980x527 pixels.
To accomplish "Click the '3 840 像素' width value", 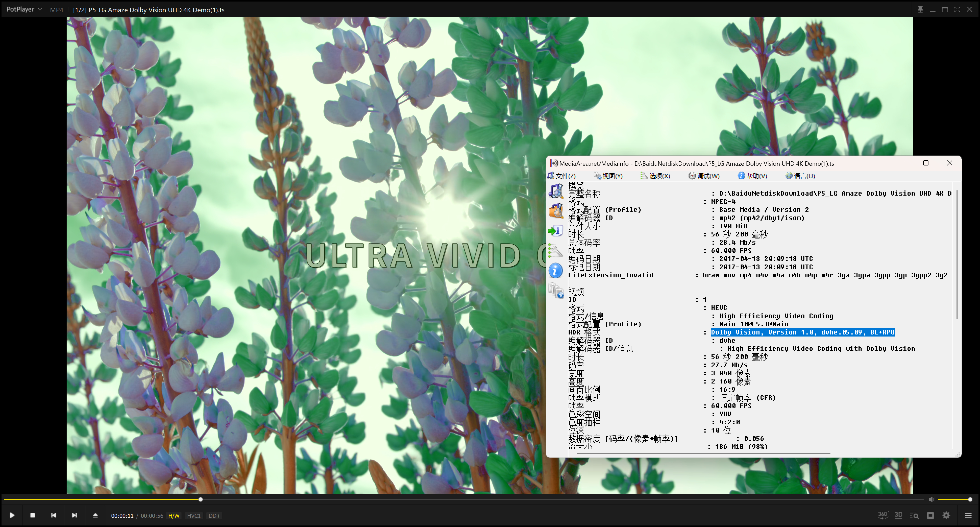I will 731,373.
